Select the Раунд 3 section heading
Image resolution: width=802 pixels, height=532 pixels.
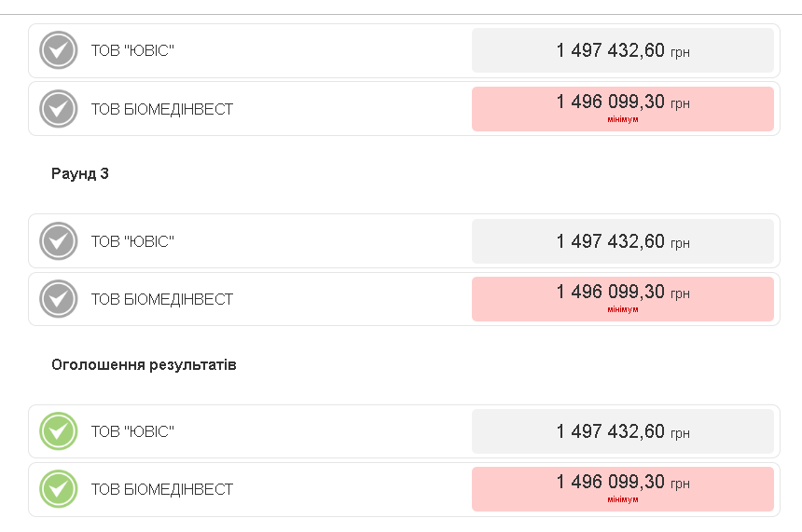point(80,174)
